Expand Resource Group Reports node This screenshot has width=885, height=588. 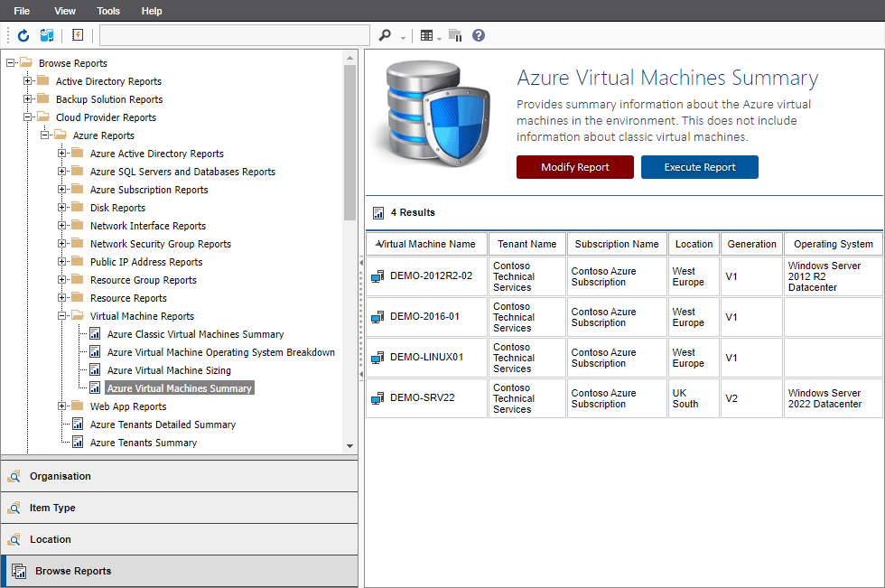coord(61,280)
